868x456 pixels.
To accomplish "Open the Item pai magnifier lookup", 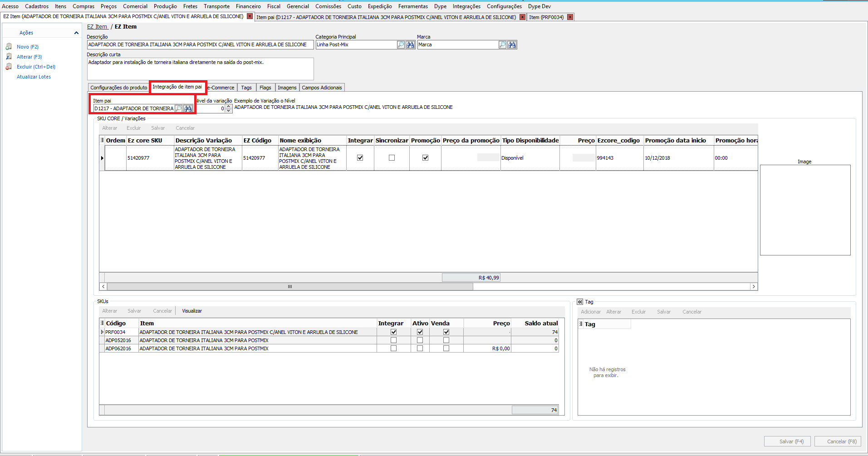I will click(179, 108).
